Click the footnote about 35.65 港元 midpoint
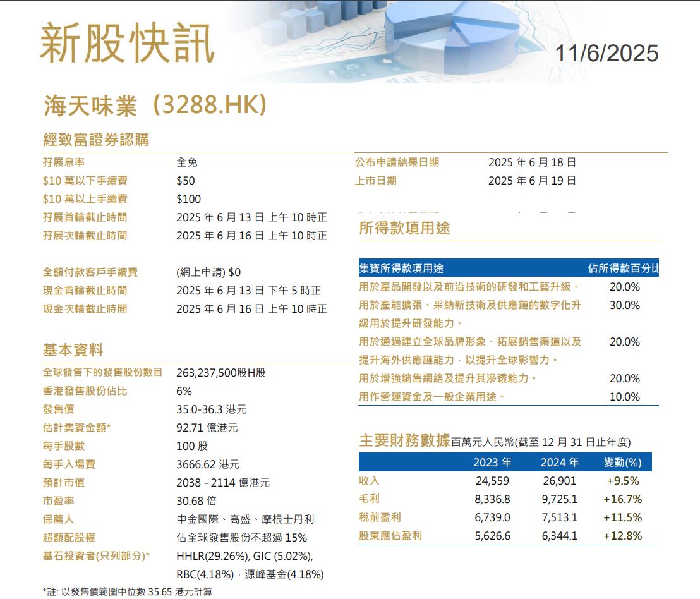700x599 pixels. tap(127, 592)
